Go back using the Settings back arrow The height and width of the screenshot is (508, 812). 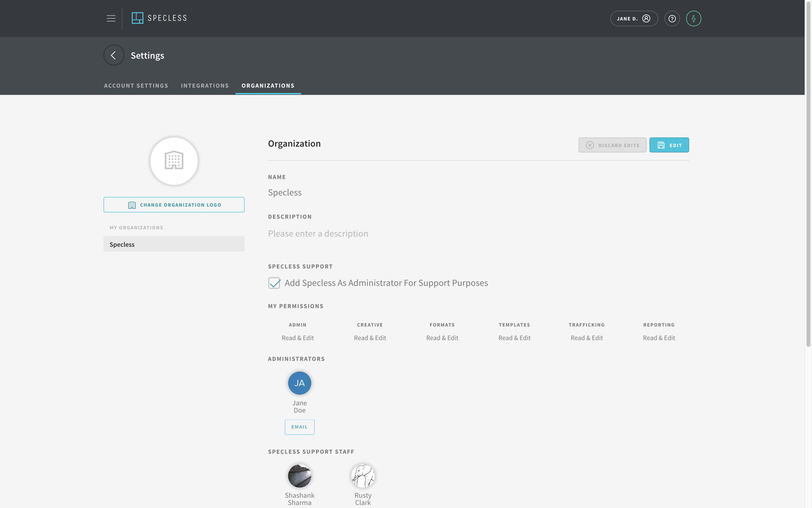(114, 55)
